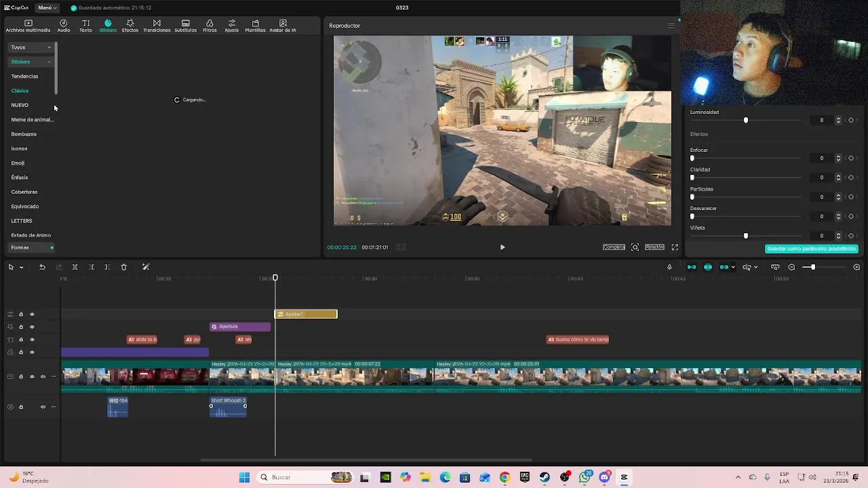Select the Emoji sticker category
868x488 pixels.
click(18, 163)
